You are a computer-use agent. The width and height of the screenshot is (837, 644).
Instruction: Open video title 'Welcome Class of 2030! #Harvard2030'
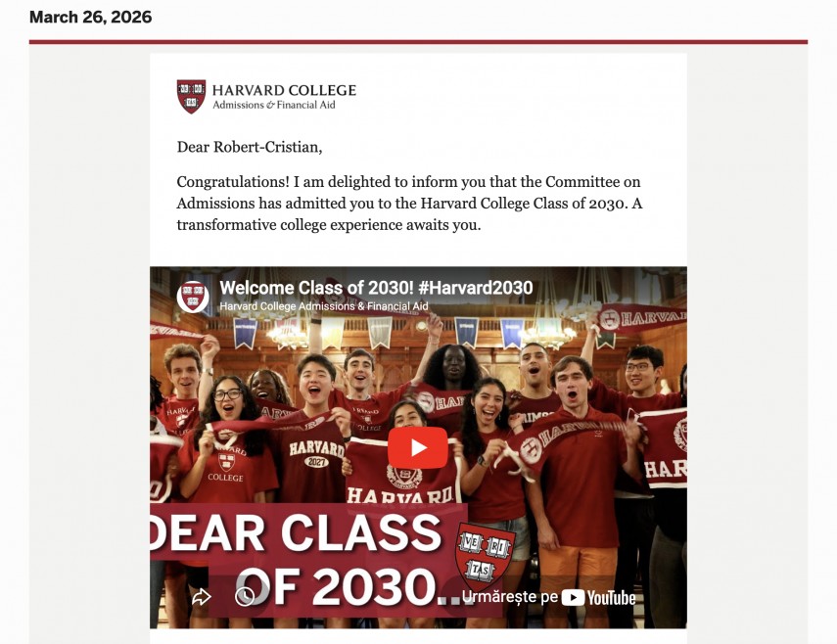376,288
